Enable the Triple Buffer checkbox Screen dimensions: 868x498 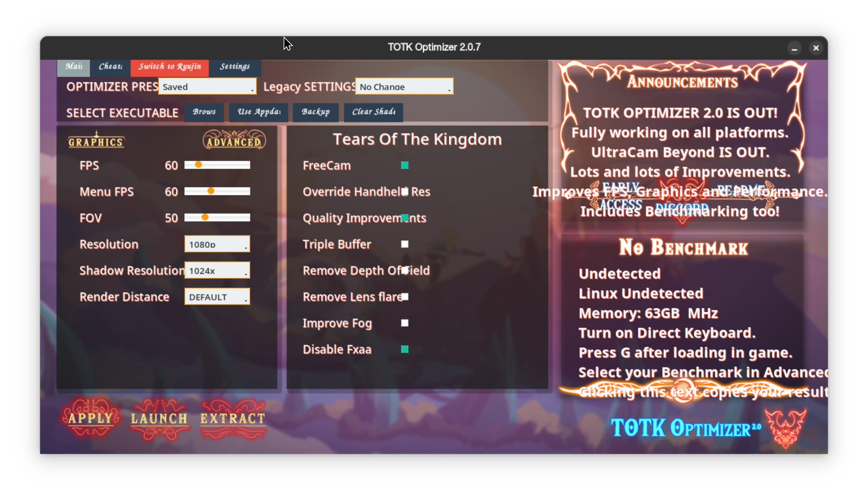coord(404,244)
